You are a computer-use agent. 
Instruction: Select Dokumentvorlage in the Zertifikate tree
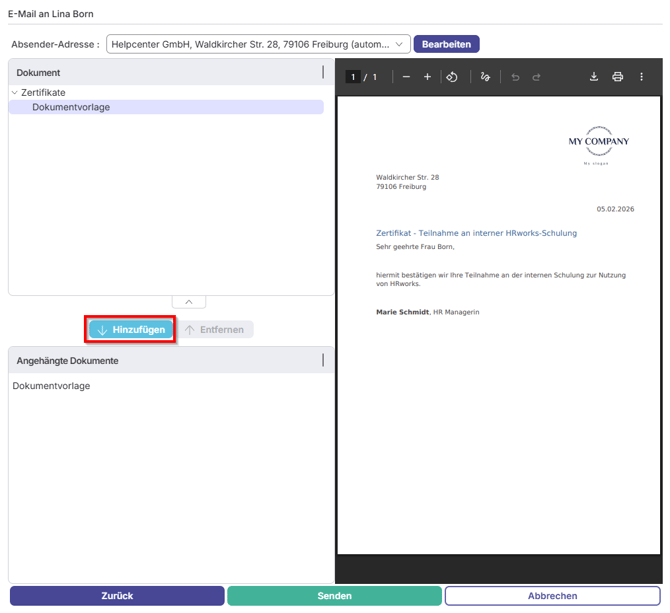(71, 107)
